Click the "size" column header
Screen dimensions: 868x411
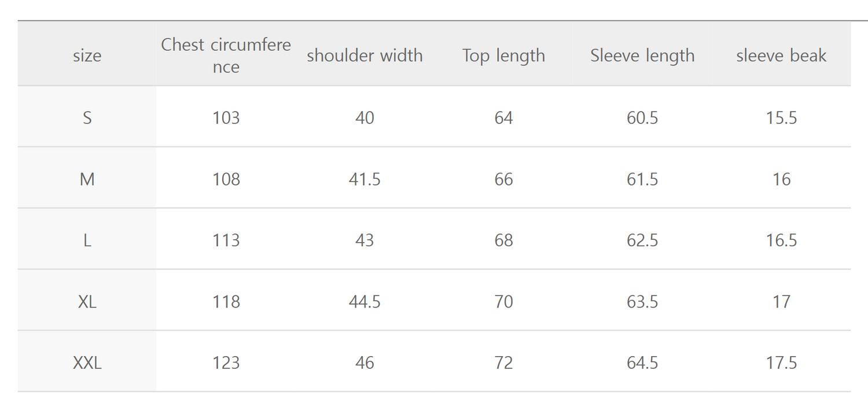[87, 55]
